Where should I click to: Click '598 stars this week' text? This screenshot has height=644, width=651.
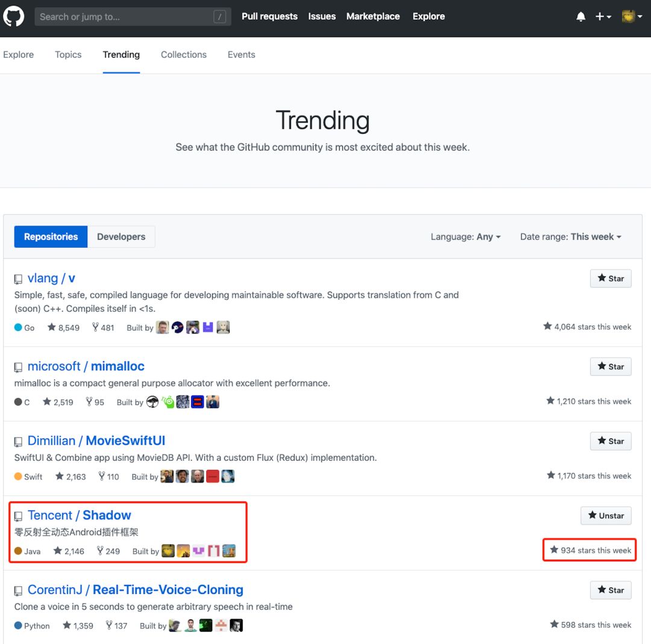(x=590, y=625)
